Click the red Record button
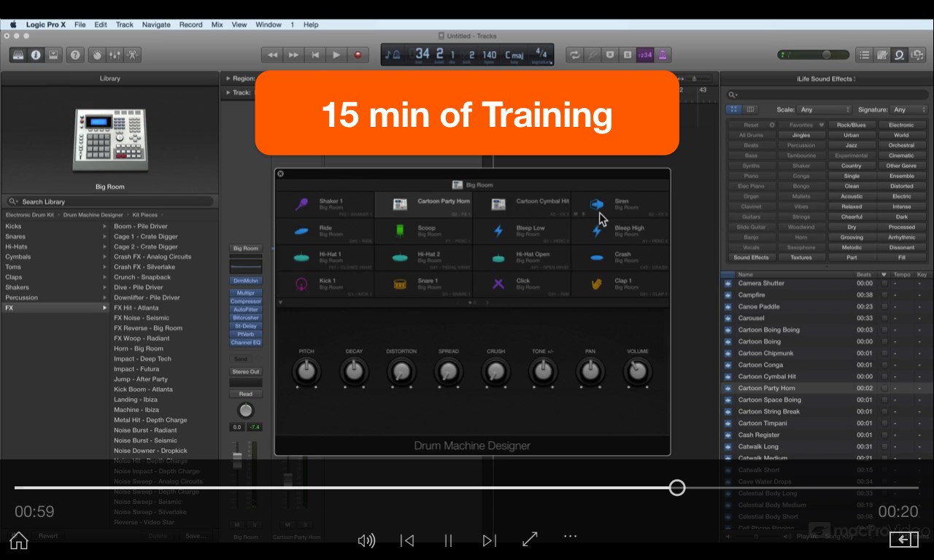The width and height of the screenshot is (934, 560). point(358,55)
